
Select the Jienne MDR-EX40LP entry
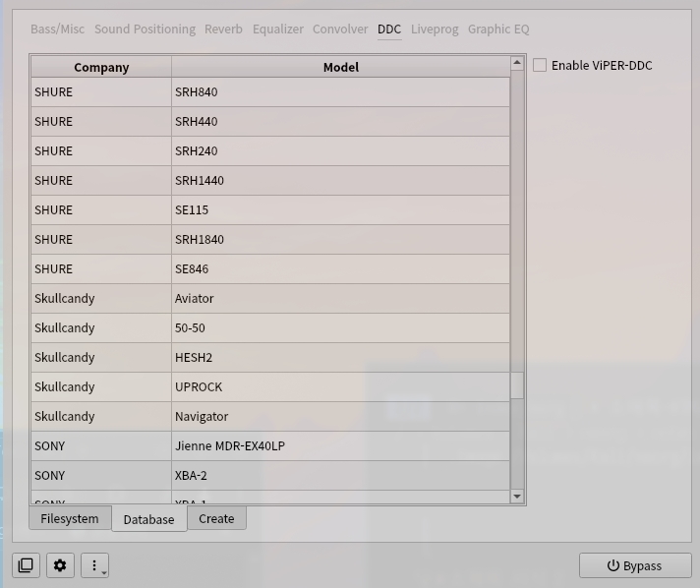[340, 445]
